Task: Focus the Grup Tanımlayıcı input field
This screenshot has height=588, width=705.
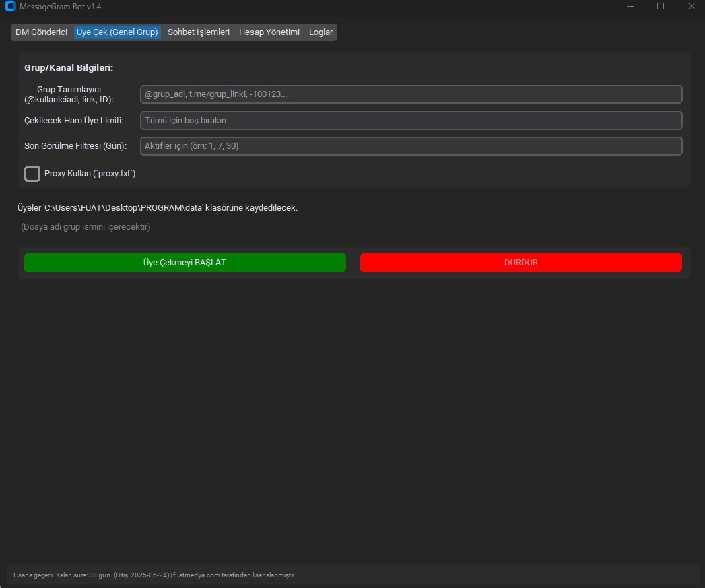Action: tap(411, 94)
